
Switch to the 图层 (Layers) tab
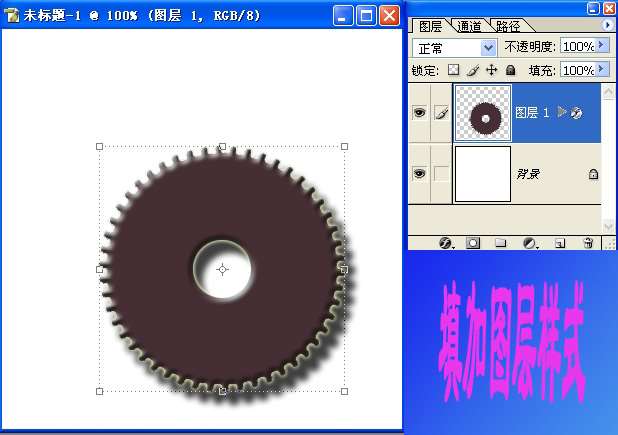click(430, 26)
